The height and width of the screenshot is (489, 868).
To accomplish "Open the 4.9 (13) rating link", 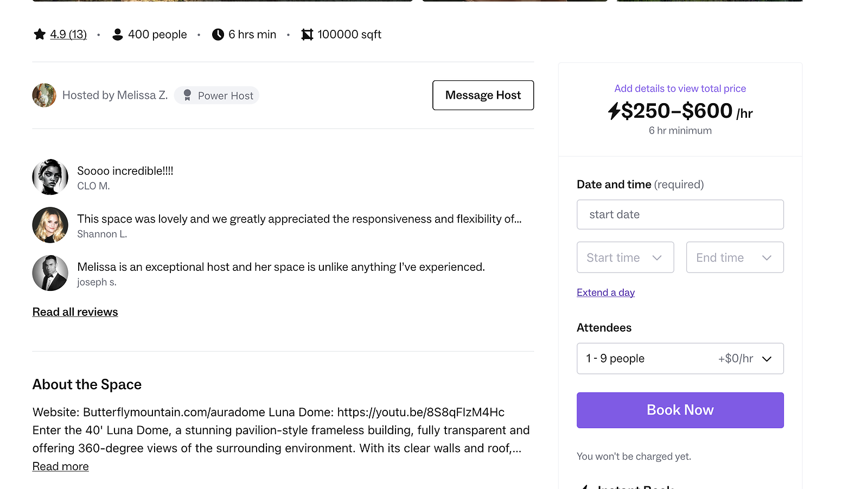I will (68, 35).
